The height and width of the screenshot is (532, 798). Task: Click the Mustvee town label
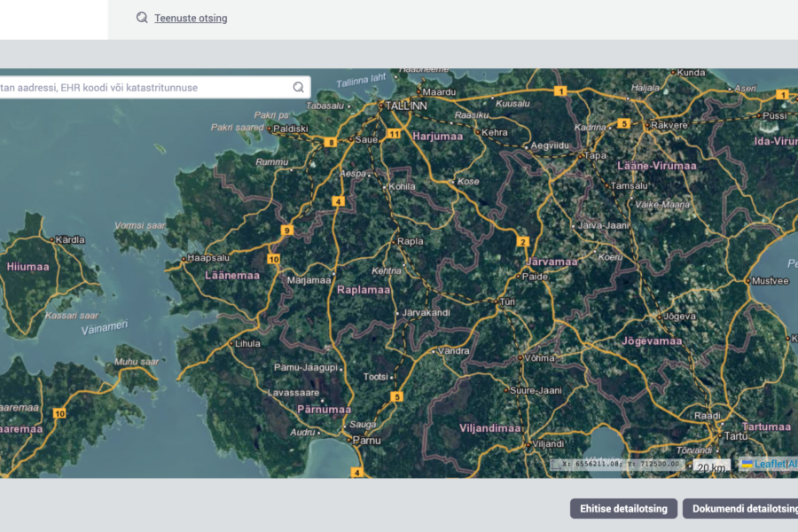(770, 280)
